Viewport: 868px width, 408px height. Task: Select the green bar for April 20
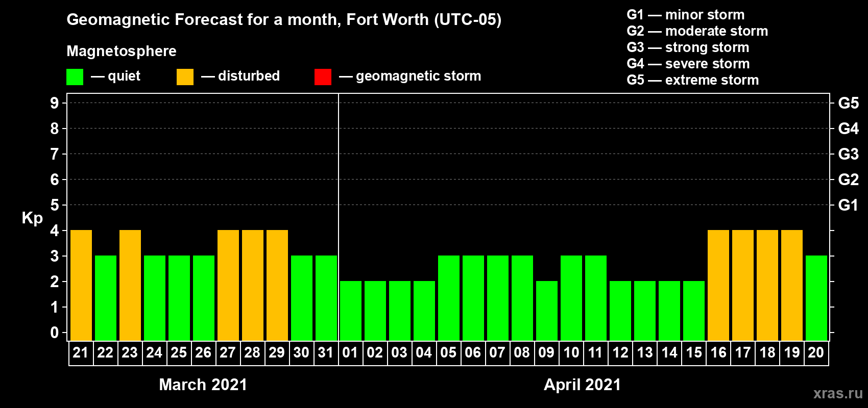(816, 298)
